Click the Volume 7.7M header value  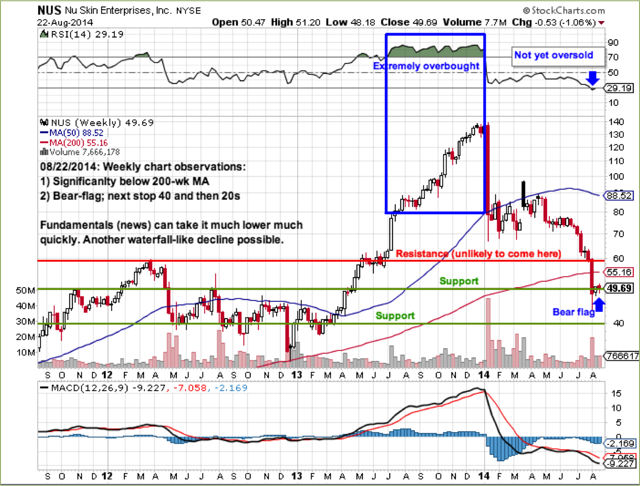pyautogui.click(x=474, y=22)
